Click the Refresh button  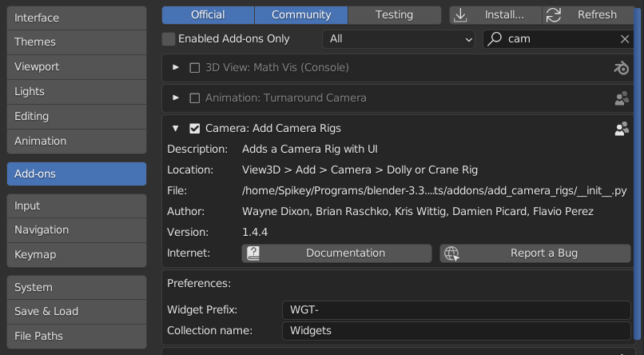pyautogui.click(x=589, y=14)
